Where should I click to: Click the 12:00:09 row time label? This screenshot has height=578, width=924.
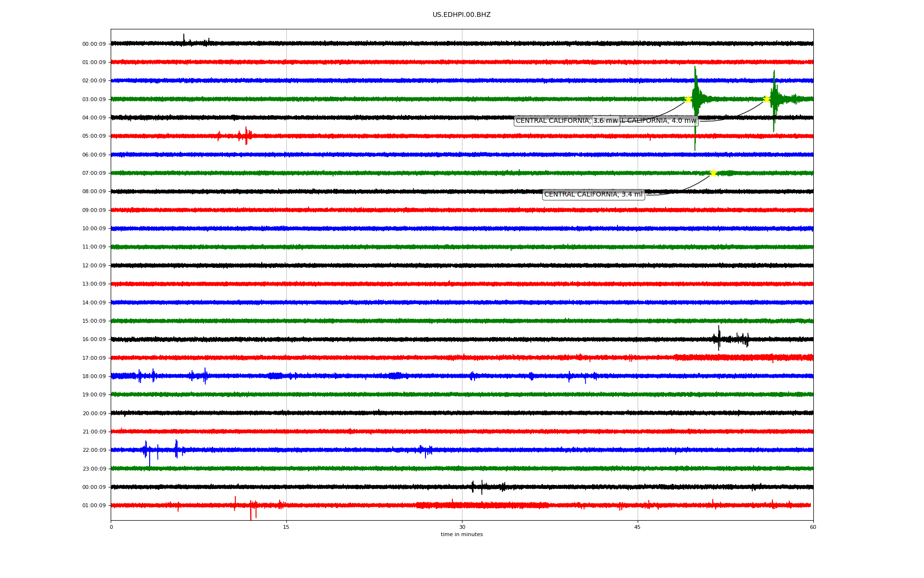point(94,265)
